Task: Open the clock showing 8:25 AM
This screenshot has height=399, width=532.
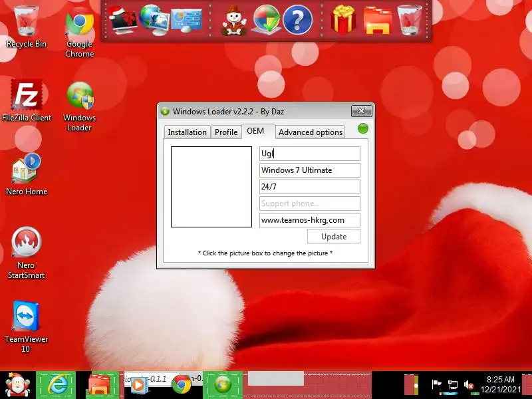Action: tap(501, 384)
